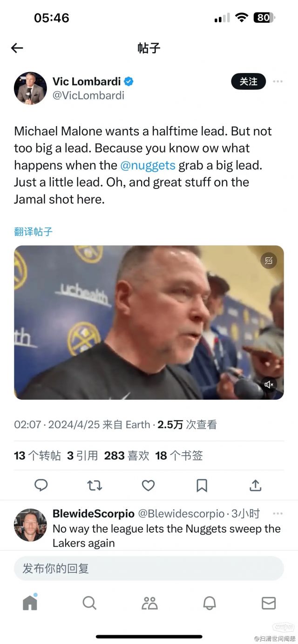Tap the repost arrows icon
Image resolution: width=298 pixels, height=644 pixels.
click(95, 485)
